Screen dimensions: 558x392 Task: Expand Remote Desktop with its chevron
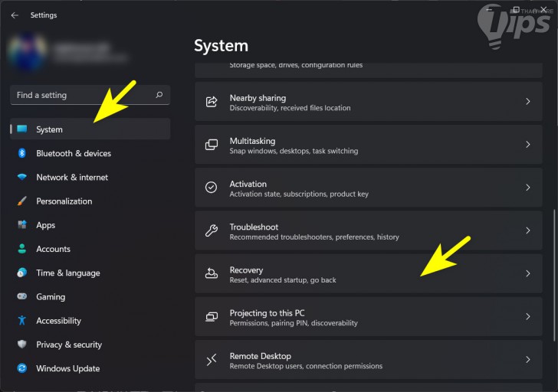click(528, 359)
